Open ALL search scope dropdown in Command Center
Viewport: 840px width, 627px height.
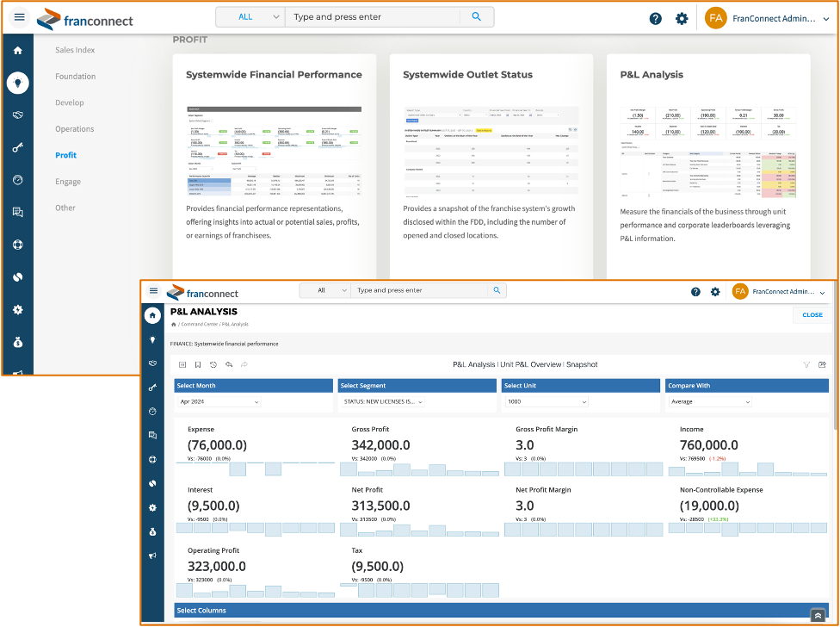[x=250, y=16]
